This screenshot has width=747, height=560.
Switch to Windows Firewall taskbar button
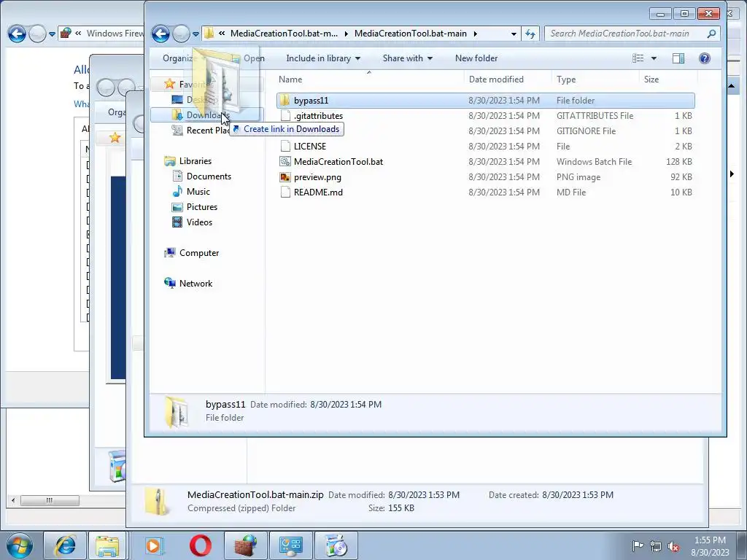coord(245,545)
